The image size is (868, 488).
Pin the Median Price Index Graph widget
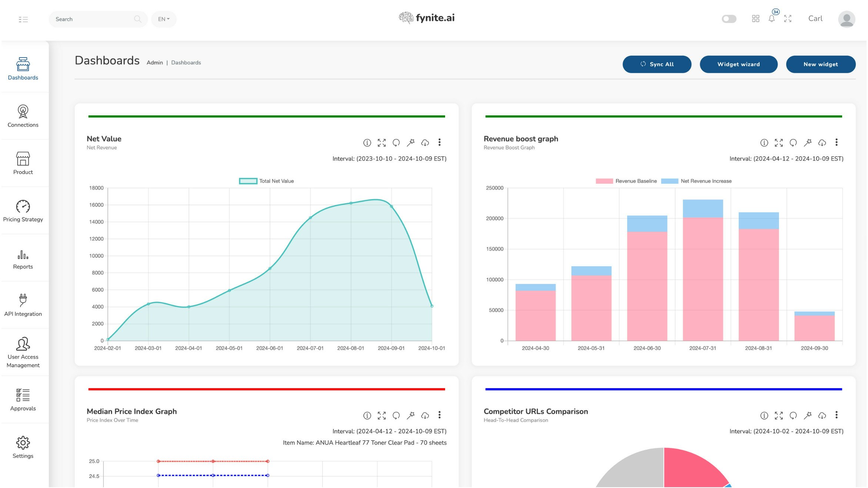click(x=411, y=415)
